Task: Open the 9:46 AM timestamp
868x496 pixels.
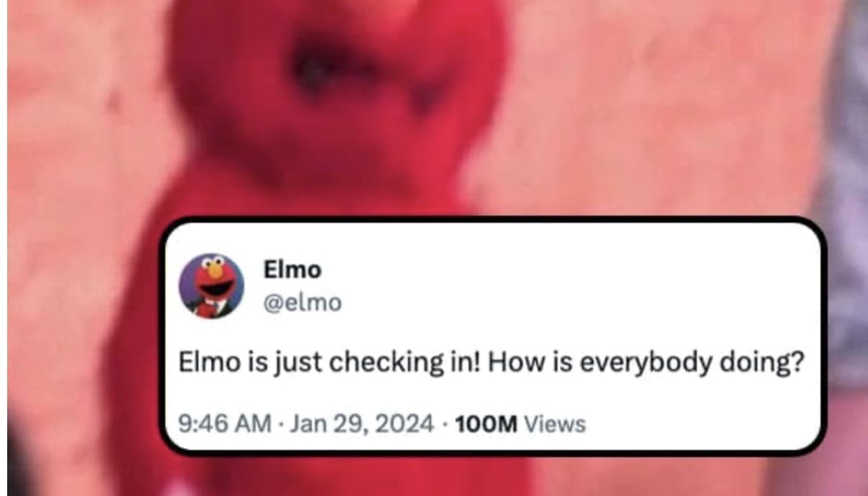Action: tap(225, 424)
